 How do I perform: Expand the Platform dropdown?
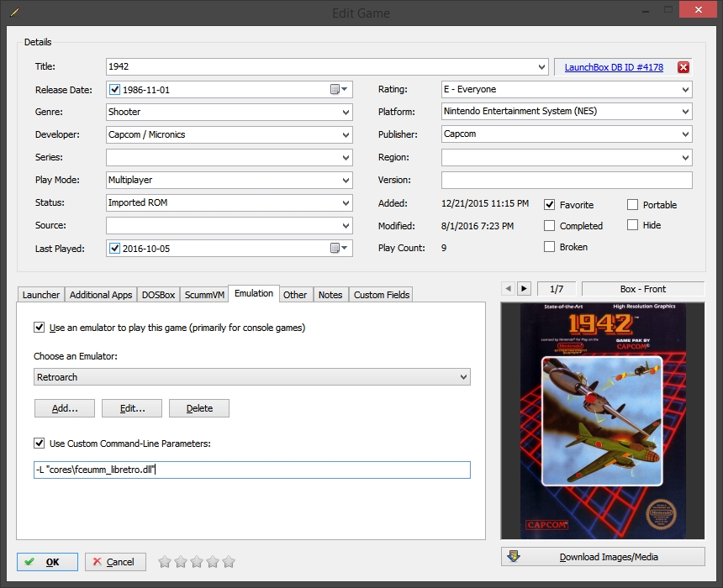pos(685,112)
